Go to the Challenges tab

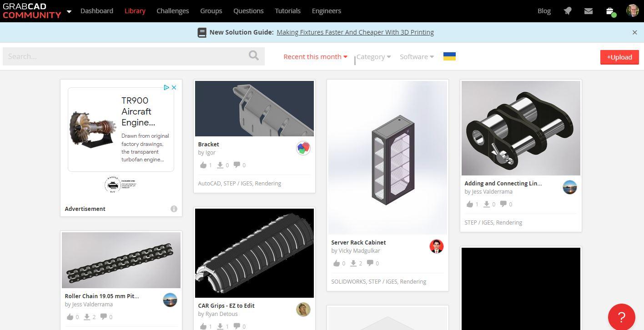point(172,11)
